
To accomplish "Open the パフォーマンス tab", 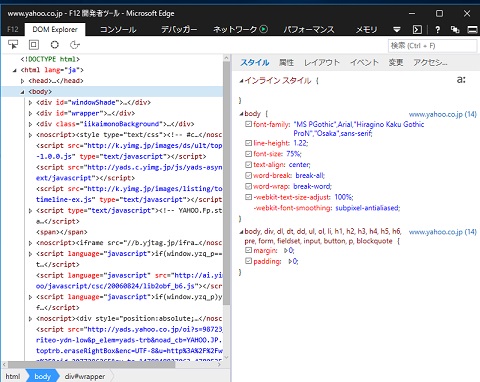I will point(309,30).
